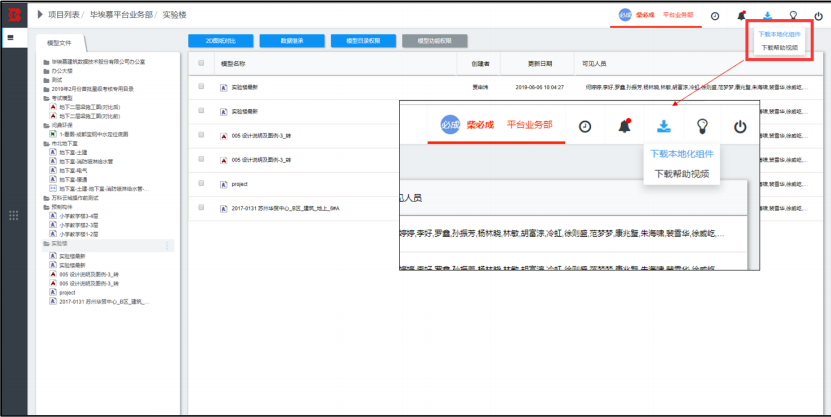The image size is (831, 417).
Task: Click file icon of 地下室-电气 tree item
Action: [x=53, y=171]
